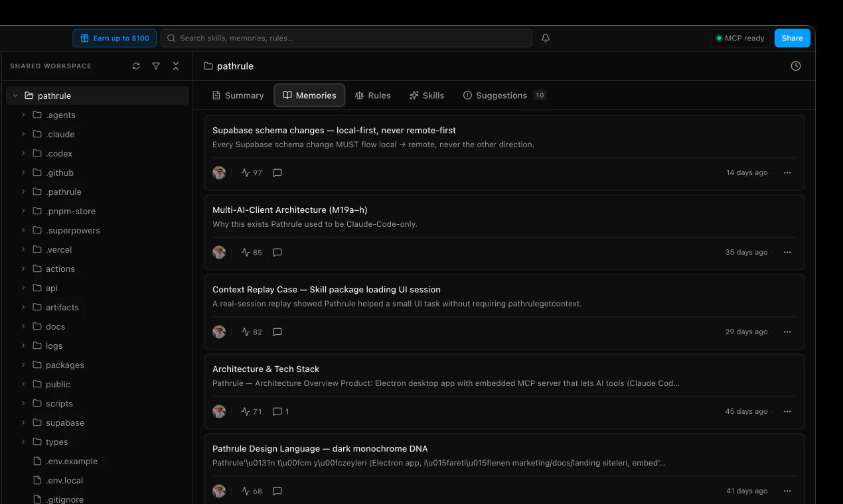Image resolution: width=843 pixels, height=504 pixels.
Task: Open comments on Supabase schema changes memory
Action: pos(277,173)
